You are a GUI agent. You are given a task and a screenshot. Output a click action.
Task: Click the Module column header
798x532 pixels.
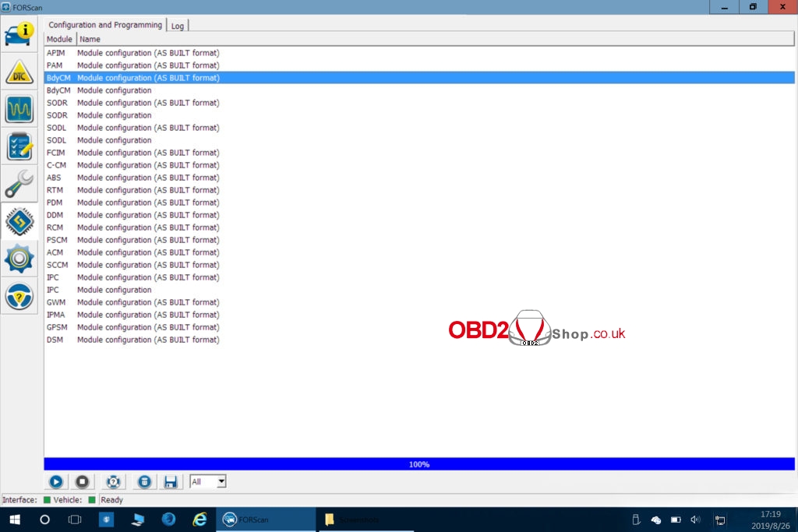59,39
